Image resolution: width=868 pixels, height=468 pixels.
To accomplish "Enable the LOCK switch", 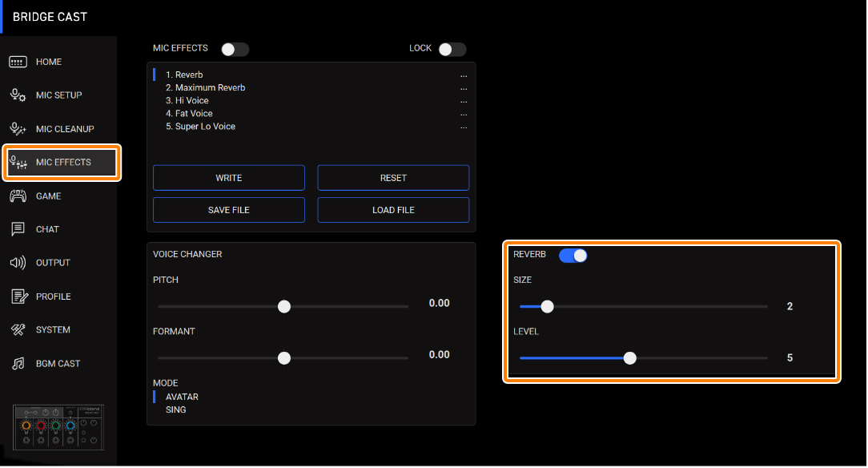I will [x=452, y=50].
